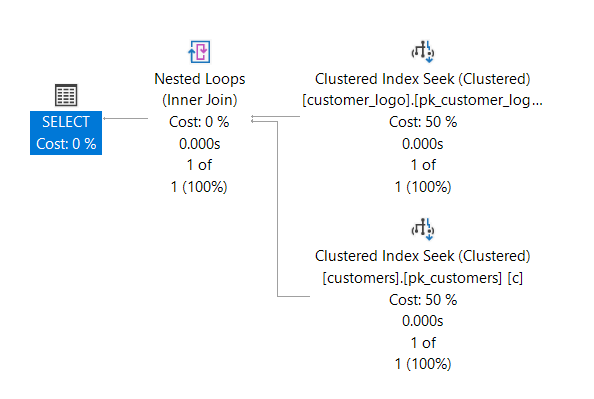The width and height of the screenshot is (594, 399).
Task: Click the (Inner Join) label
Action: click(200, 100)
